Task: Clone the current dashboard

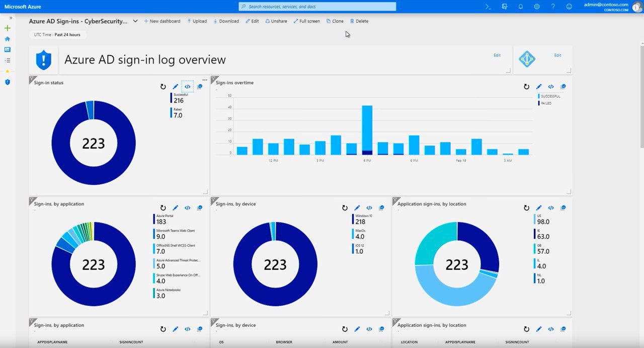Action: (335, 21)
